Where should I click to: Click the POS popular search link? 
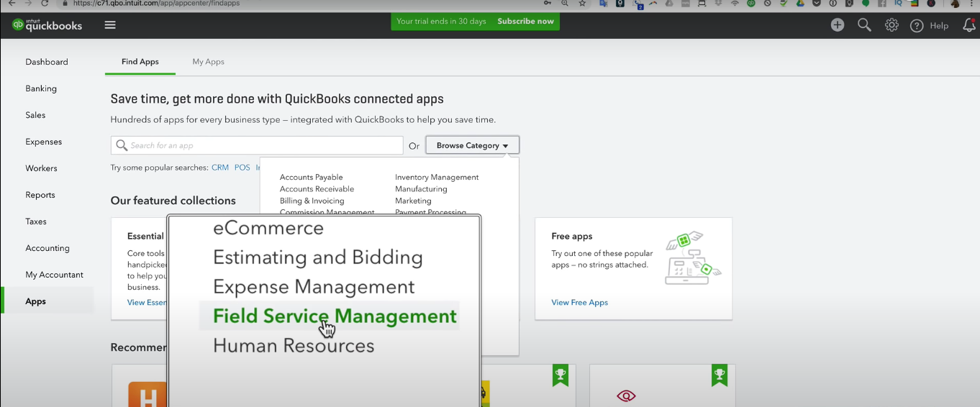pos(242,168)
